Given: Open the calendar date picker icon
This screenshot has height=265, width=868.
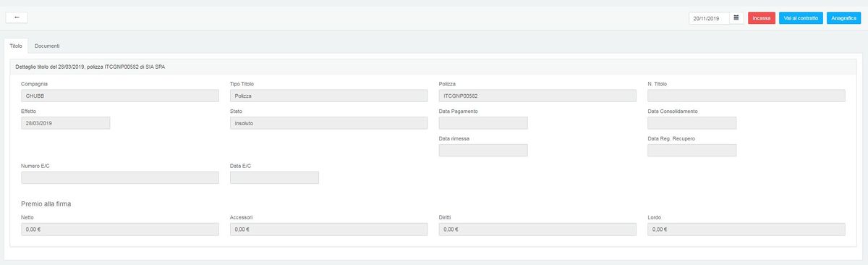Looking at the screenshot, I should click(x=736, y=18).
